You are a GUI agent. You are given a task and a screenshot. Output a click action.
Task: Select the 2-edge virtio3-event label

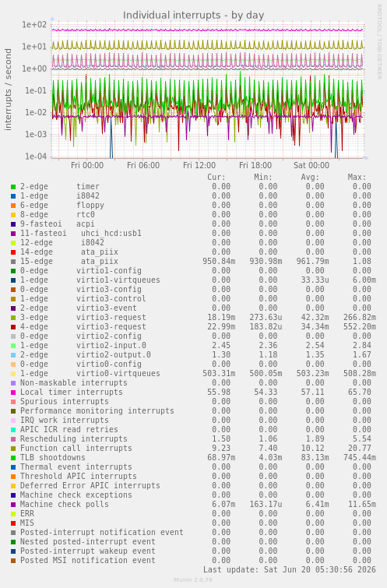click(x=79, y=308)
